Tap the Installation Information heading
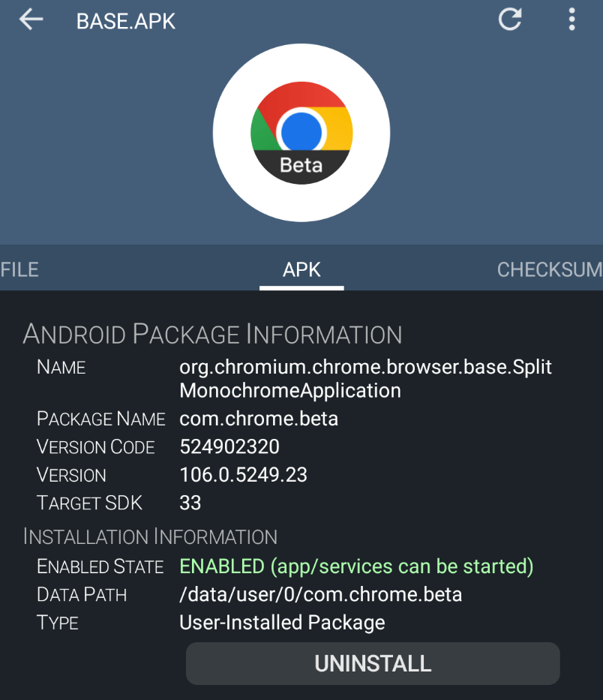Viewport: 603px width, 700px height. point(150,536)
